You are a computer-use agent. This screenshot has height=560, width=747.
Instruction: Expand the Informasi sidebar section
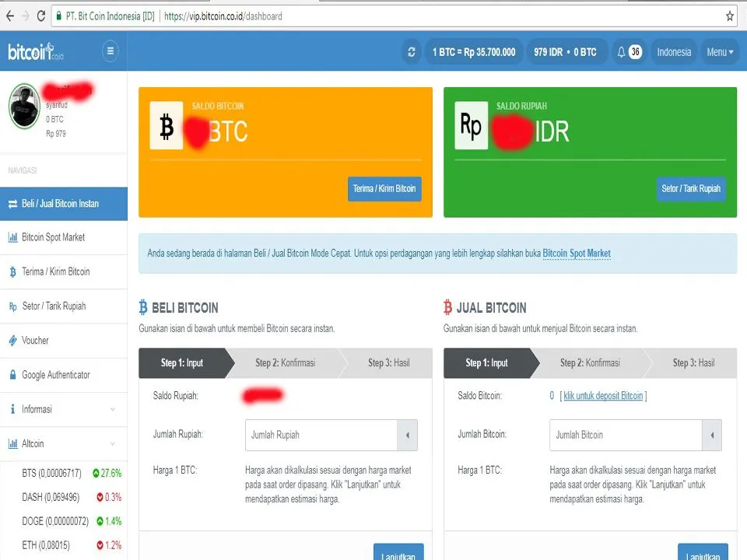pos(63,409)
